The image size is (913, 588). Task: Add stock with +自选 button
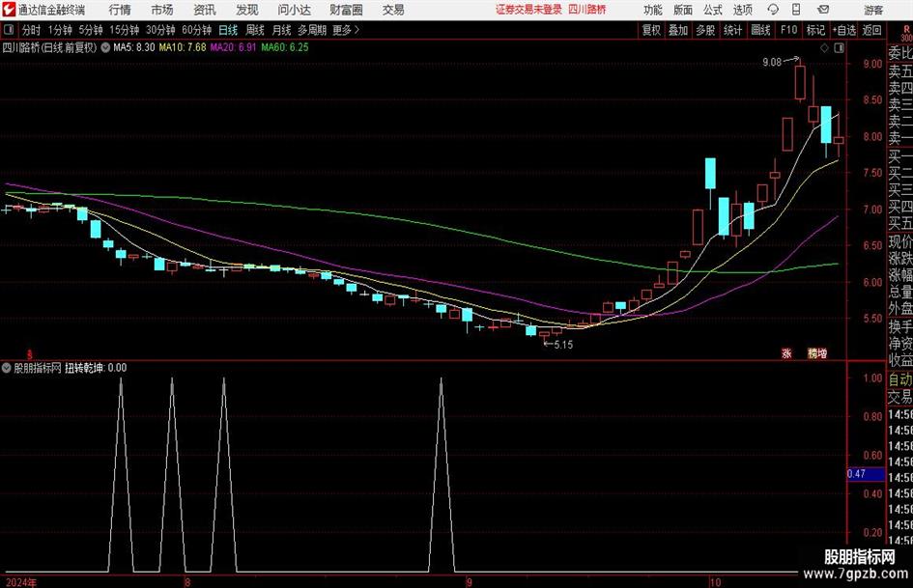click(x=844, y=30)
